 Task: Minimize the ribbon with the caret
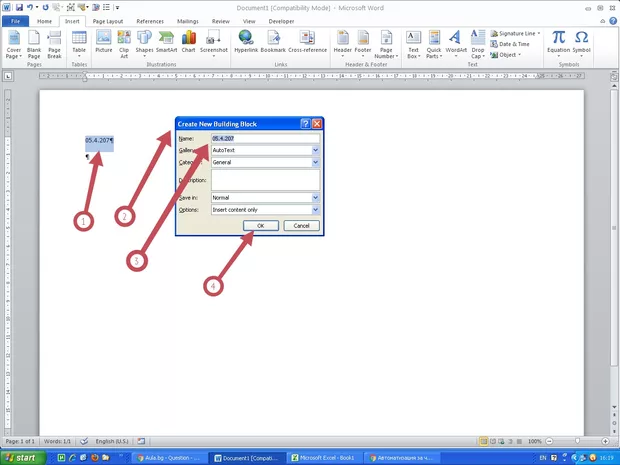click(603, 21)
